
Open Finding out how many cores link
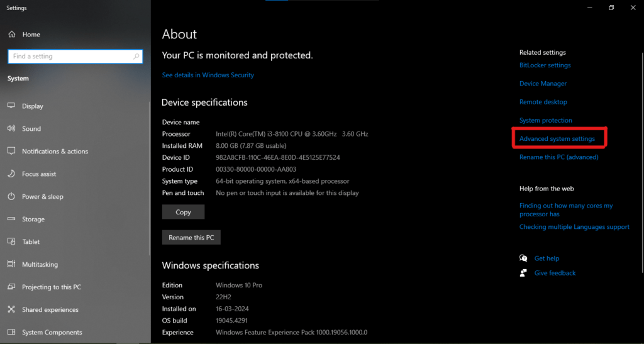point(566,210)
